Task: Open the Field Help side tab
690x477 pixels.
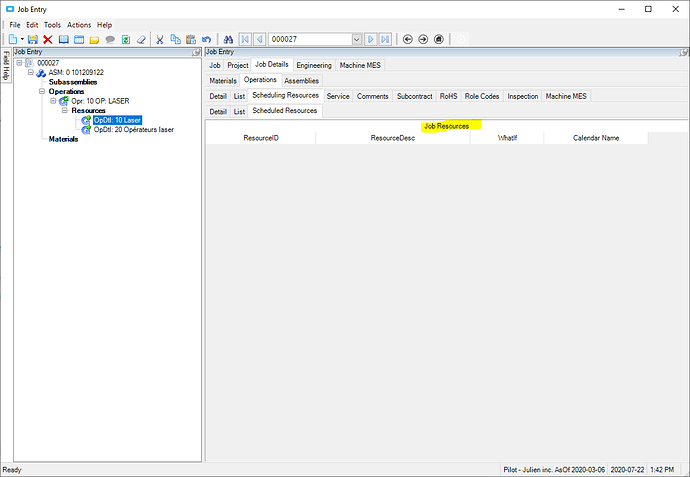Action: (x=6, y=65)
